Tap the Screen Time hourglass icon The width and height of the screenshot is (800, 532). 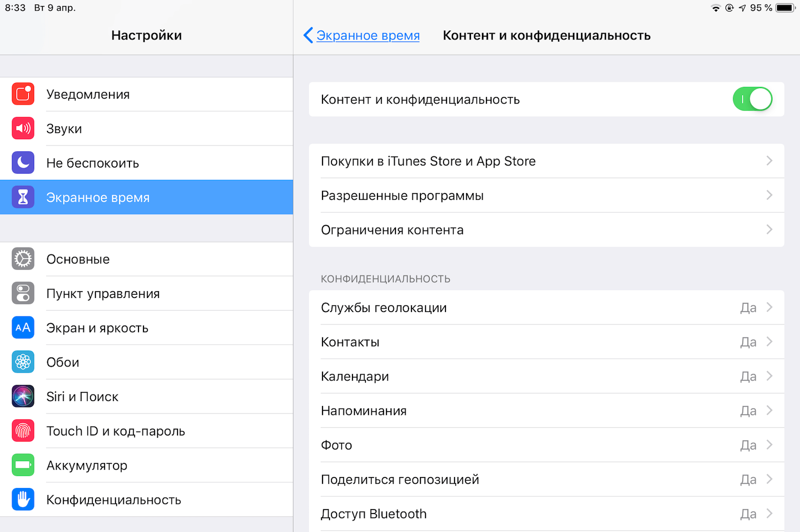coord(23,197)
